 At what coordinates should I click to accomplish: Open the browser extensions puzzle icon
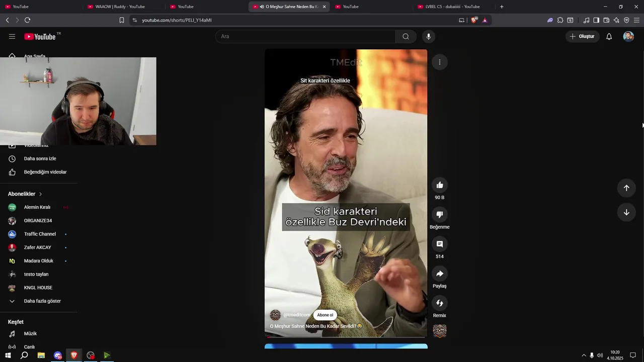point(560,20)
